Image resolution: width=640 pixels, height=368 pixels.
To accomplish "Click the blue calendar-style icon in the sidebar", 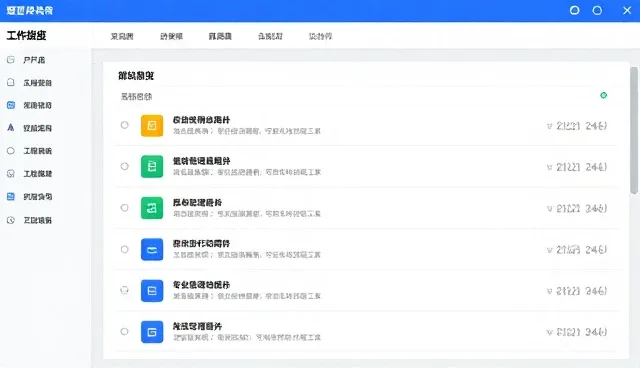I will coord(11,105).
